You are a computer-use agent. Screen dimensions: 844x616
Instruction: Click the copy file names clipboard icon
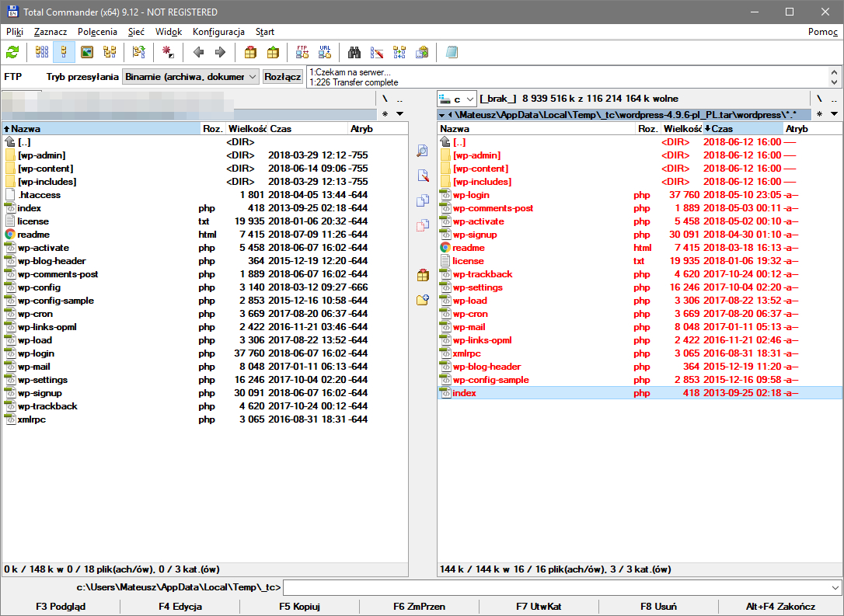click(422, 52)
